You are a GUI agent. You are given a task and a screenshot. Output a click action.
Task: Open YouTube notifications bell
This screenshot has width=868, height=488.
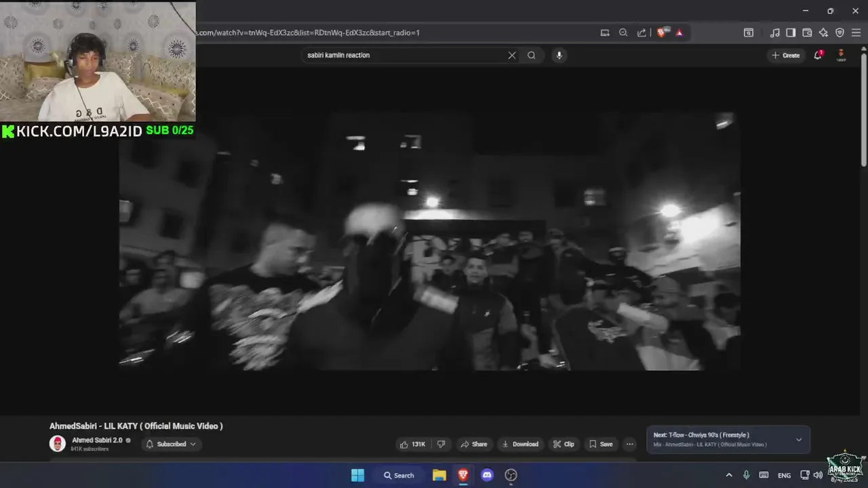(818, 55)
